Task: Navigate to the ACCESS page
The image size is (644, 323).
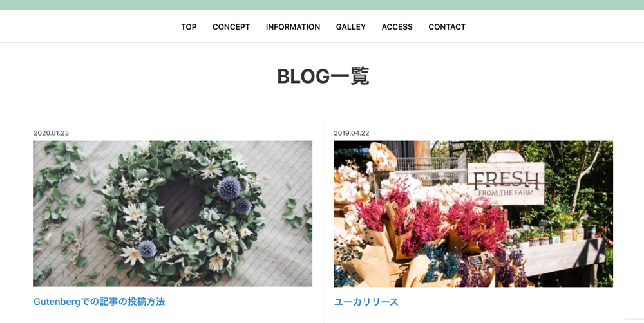Action: click(x=397, y=26)
